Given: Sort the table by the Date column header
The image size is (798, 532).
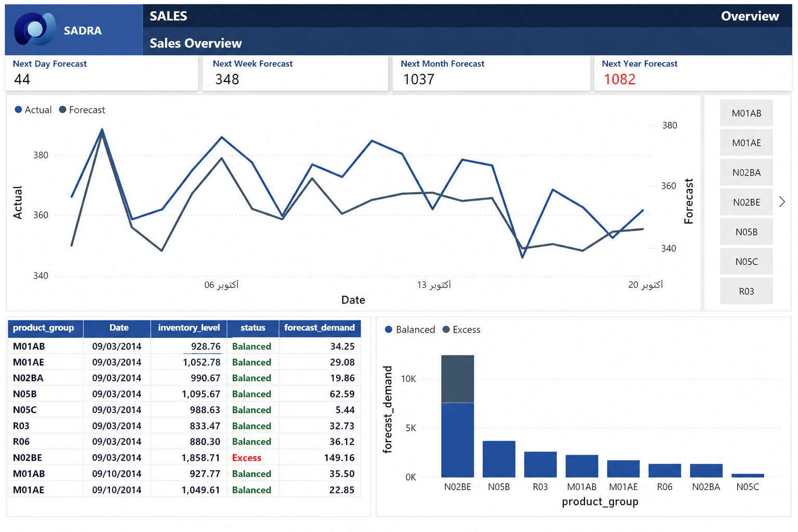Looking at the screenshot, I should point(118,328).
